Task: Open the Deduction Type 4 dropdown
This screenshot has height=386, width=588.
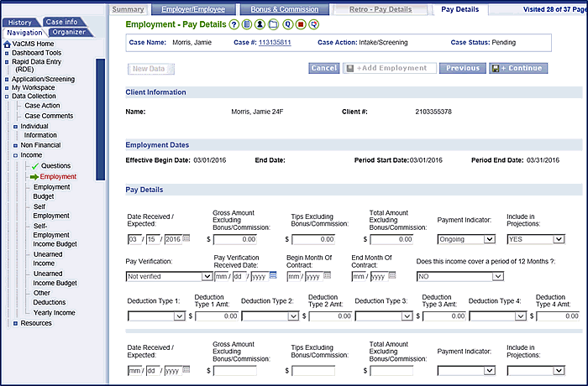Action: pyautogui.click(x=497, y=316)
